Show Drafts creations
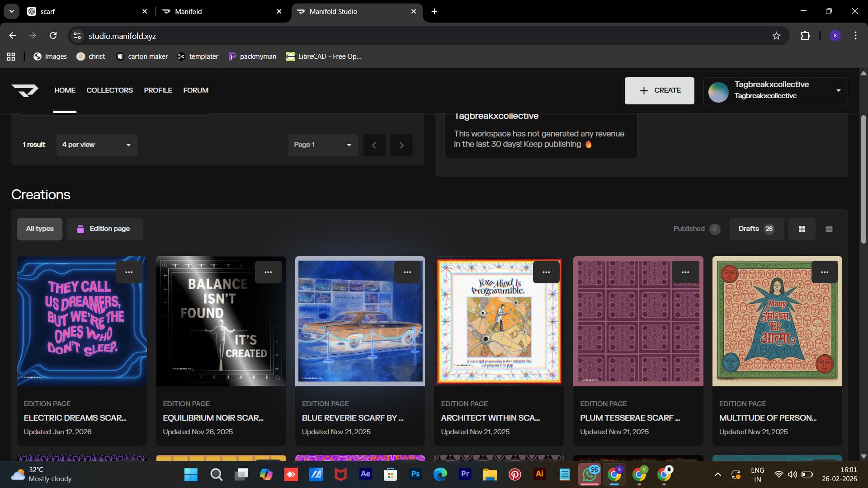Screen dimensions: 868x488 (x=756, y=229)
